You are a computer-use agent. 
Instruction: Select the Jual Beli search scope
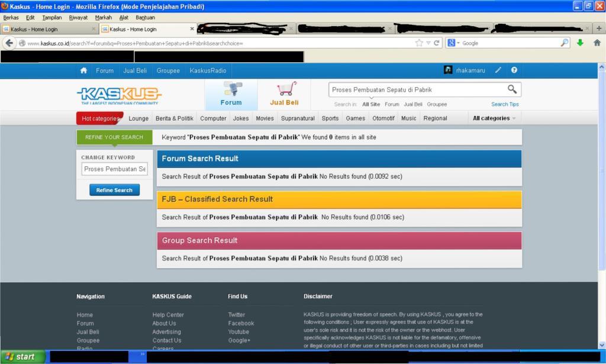tap(413, 104)
